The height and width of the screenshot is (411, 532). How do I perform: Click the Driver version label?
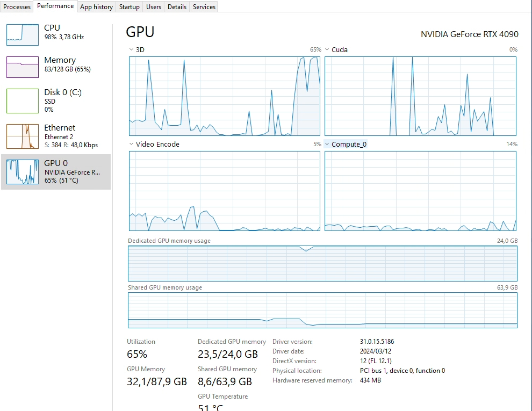(292, 342)
